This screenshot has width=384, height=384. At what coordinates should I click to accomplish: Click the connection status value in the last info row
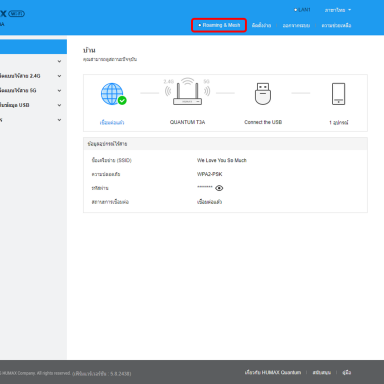[209, 202]
